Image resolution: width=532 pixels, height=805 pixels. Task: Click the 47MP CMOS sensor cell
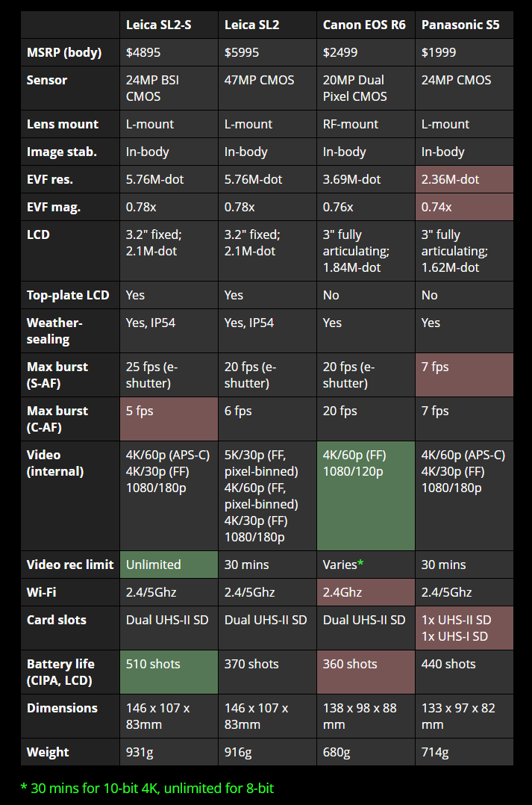click(x=259, y=80)
